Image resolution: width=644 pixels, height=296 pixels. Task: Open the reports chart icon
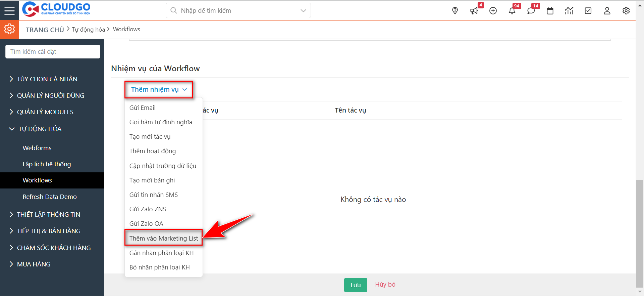pos(569,11)
